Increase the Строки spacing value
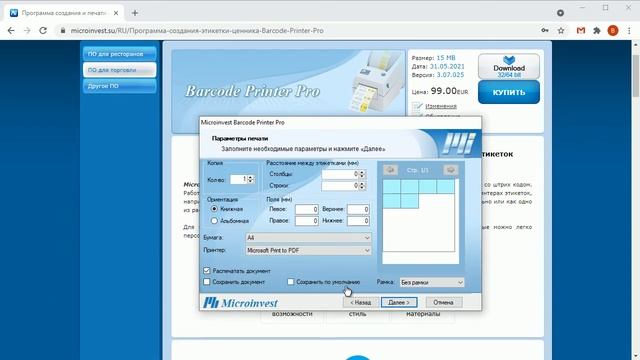 click(362, 184)
